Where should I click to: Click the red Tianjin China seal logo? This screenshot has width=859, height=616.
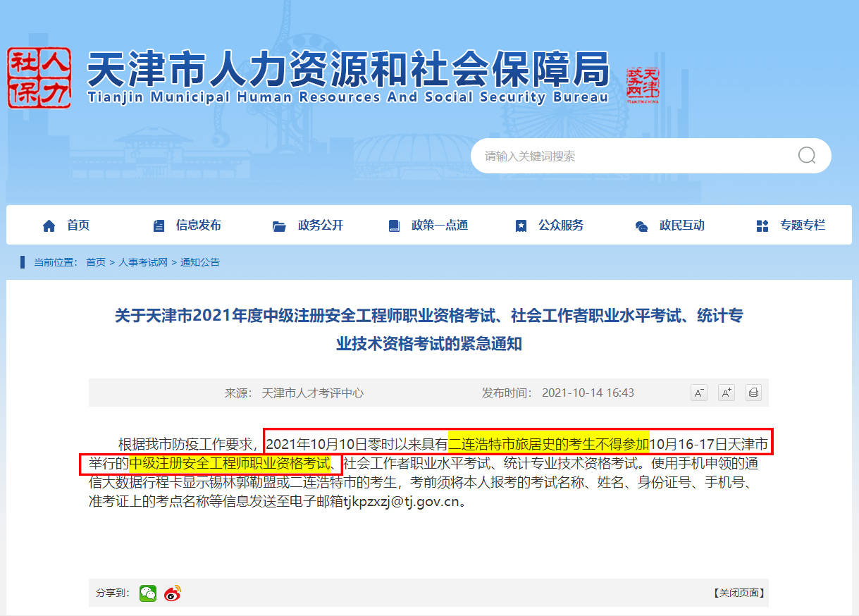pos(642,86)
